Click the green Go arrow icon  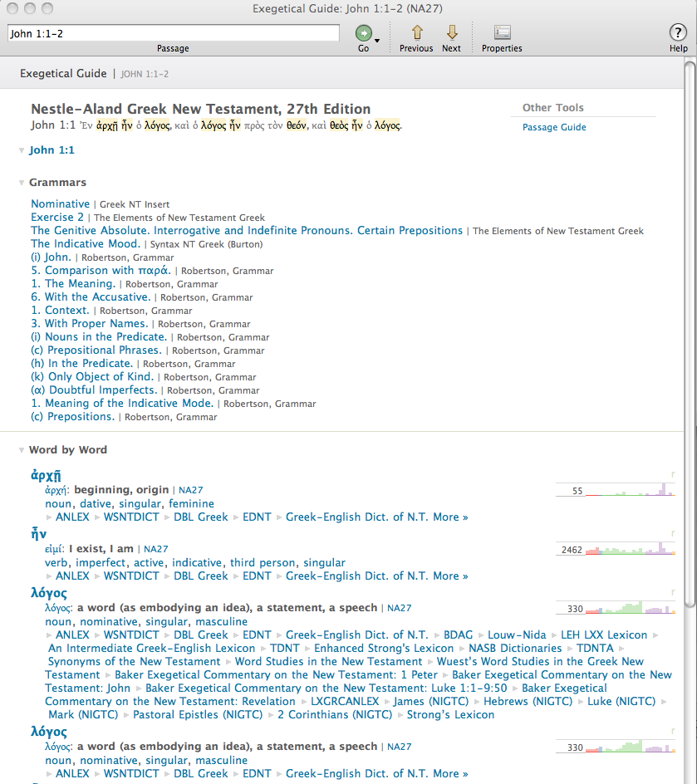point(364,33)
